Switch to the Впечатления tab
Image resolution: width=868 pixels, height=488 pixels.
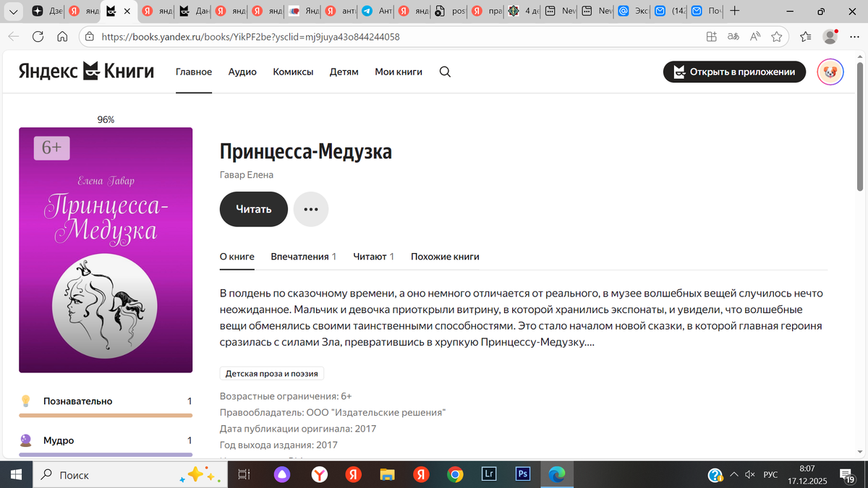(303, 257)
